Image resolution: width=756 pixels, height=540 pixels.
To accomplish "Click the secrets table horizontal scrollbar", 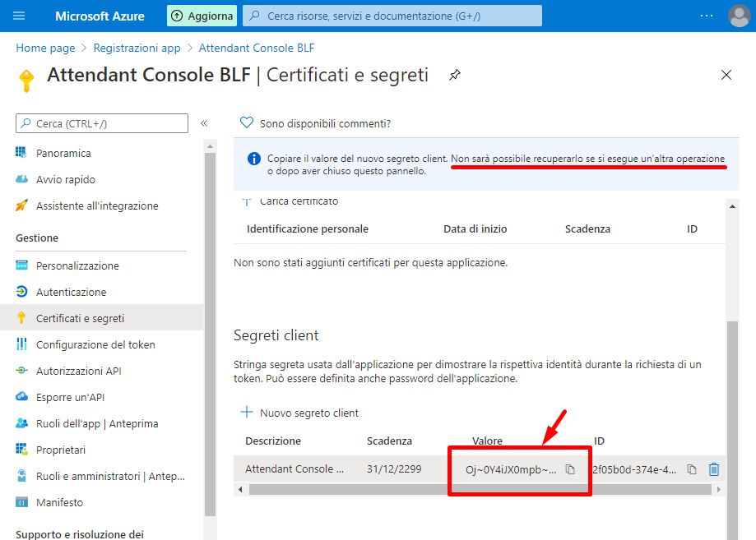I will pyautogui.click(x=480, y=489).
